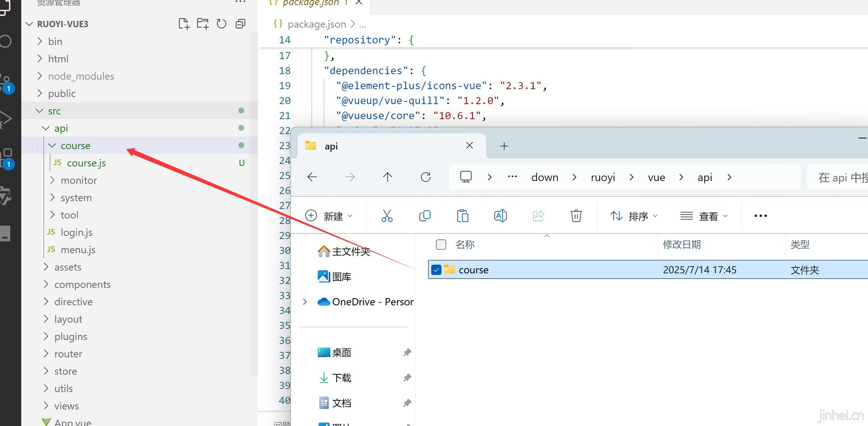The width and height of the screenshot is (868, 426).
Task: Click the Delete trash icon in File Explorer
Action: click(576, 216)
